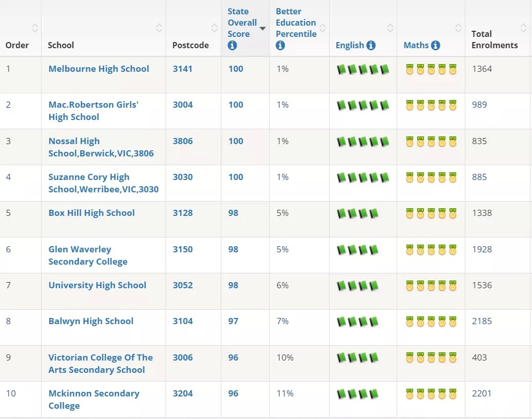Screen dimensions: 532x419
Task: Click Glen Waverley percentile value 5%
Action: point(282,249)
